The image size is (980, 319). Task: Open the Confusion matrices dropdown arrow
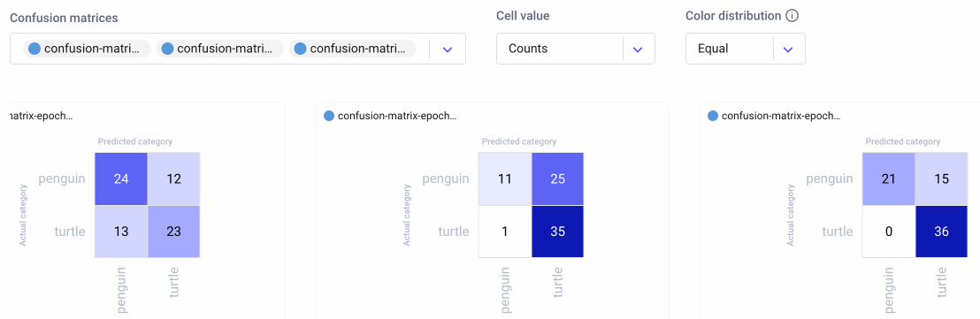448,49
